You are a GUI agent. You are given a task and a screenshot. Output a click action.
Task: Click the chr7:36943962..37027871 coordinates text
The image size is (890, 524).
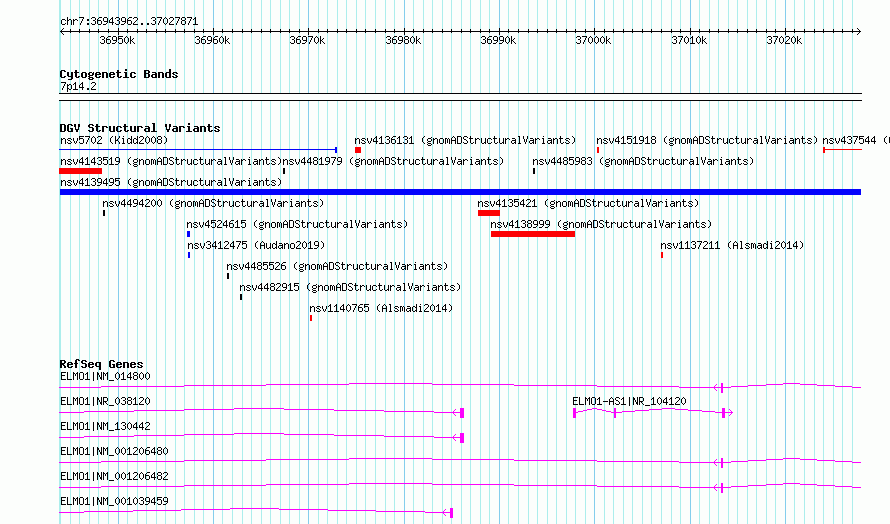pos(129,22)
